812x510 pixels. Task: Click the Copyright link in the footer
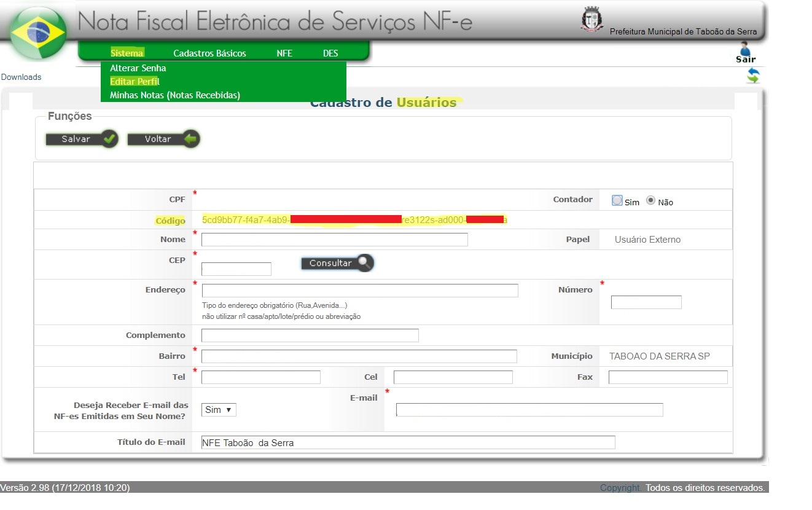click(x=620, y=488)
